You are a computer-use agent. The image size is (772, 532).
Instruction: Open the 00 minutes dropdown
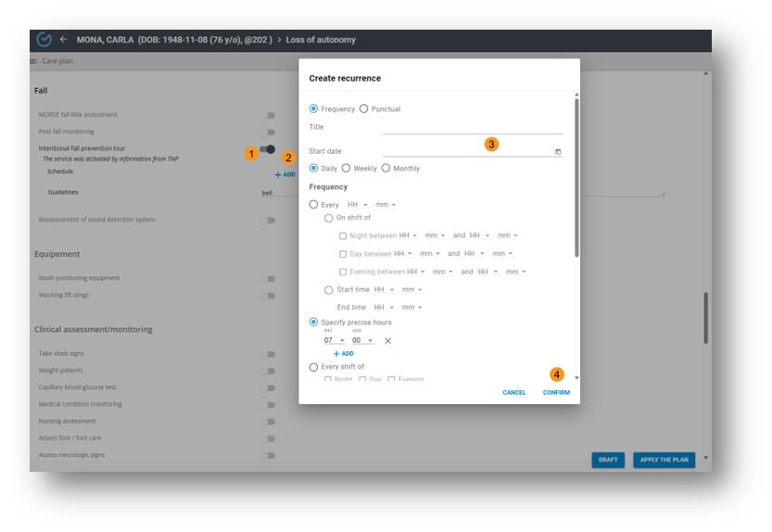pos(362,341)
